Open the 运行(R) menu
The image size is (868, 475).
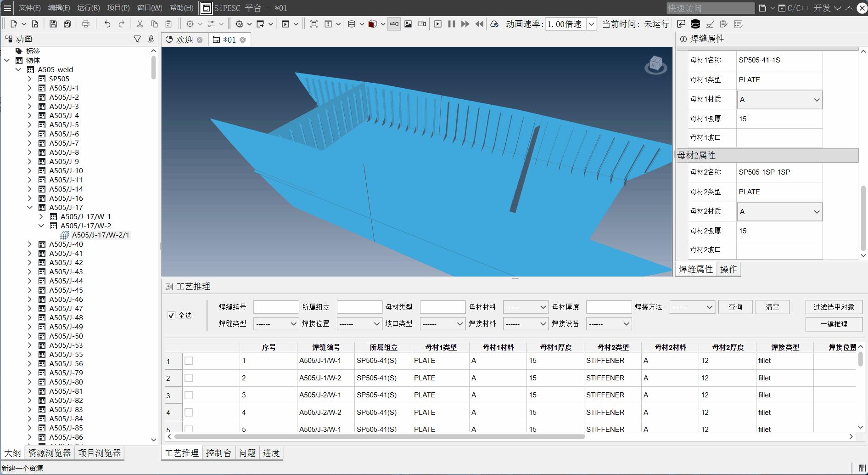[88, 8]
